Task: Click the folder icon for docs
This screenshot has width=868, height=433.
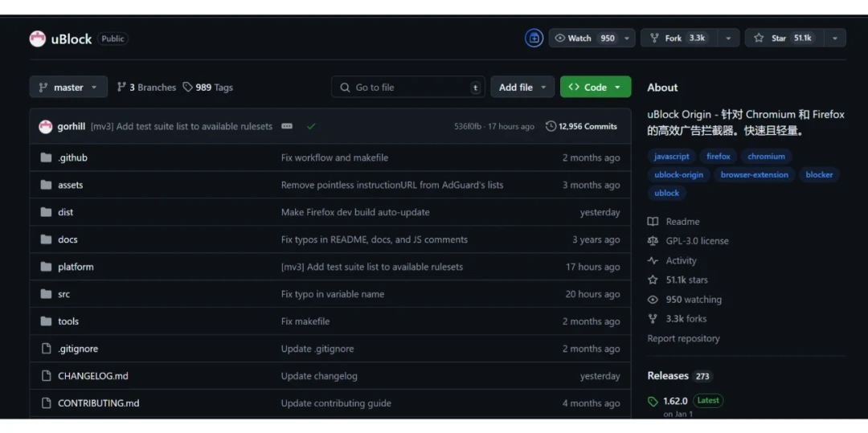Action: pyautogui.click(x=46, y=239)
